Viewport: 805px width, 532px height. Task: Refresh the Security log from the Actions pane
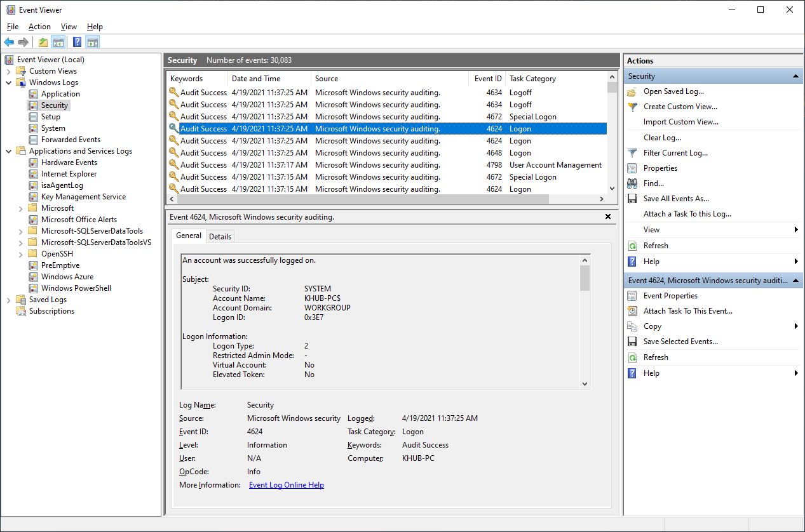tap(656, 245)
